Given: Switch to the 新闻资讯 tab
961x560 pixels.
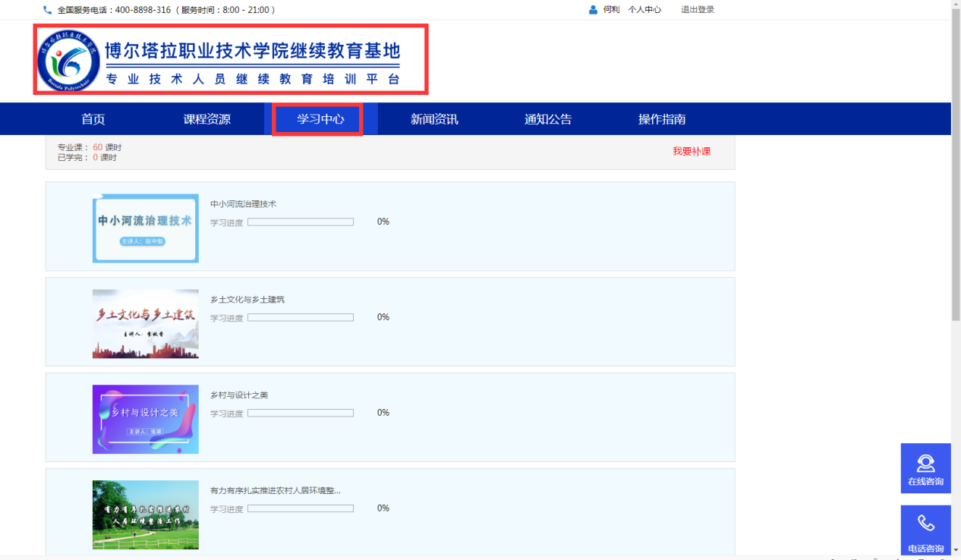Looking at the screenshot, I should [434, 119].
